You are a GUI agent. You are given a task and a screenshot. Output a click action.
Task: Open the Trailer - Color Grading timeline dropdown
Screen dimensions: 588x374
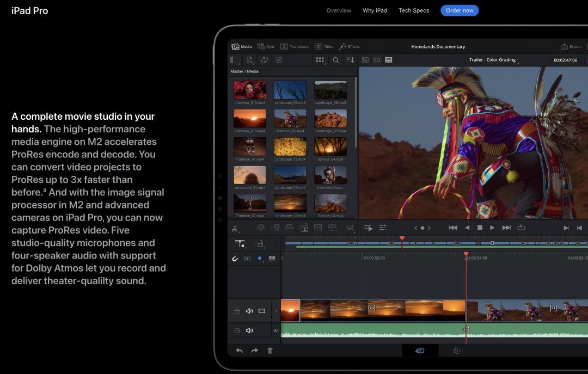(493, 60)
